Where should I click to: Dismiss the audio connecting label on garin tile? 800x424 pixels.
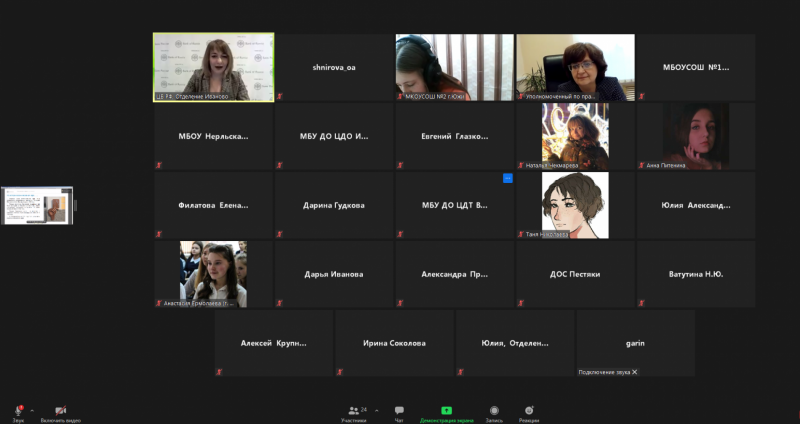pos(634,372)
